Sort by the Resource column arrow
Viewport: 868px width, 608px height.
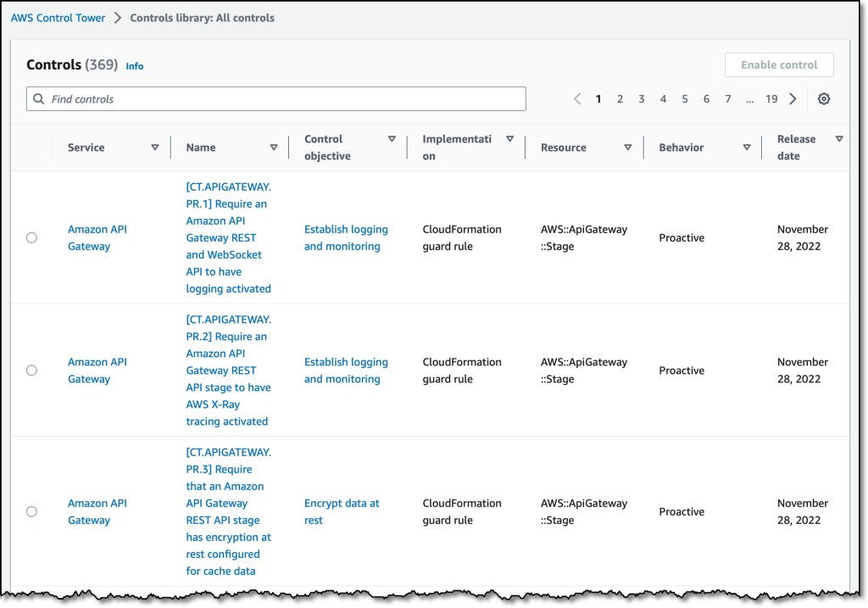pyautogui.click(x=628, y=148)
